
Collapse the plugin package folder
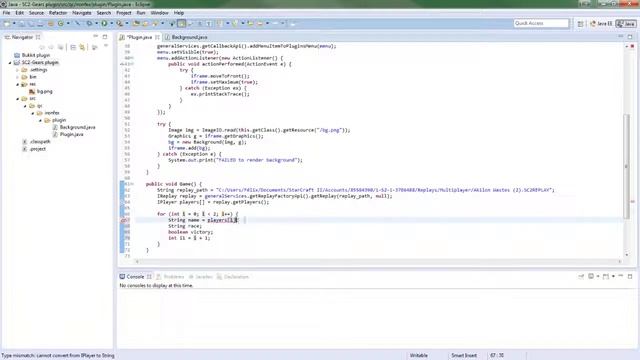pos(40,120)
